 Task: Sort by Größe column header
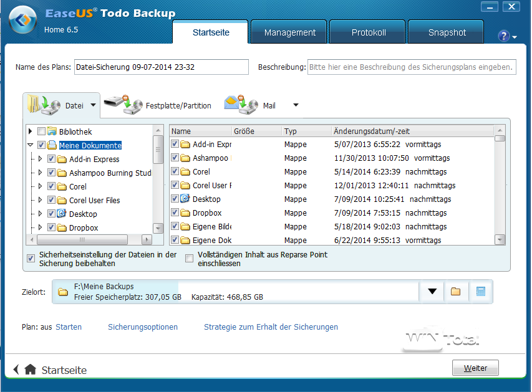(x=257, y=131)
